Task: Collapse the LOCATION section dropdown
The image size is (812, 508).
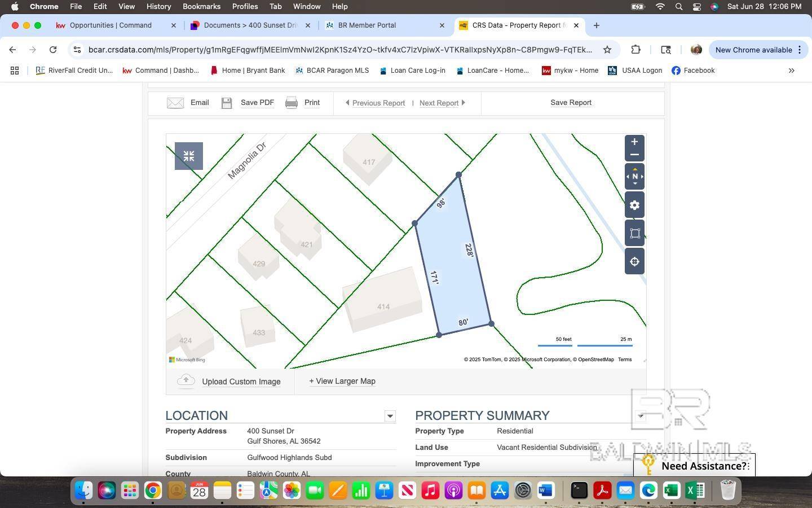Action: (x=390, y=416)
